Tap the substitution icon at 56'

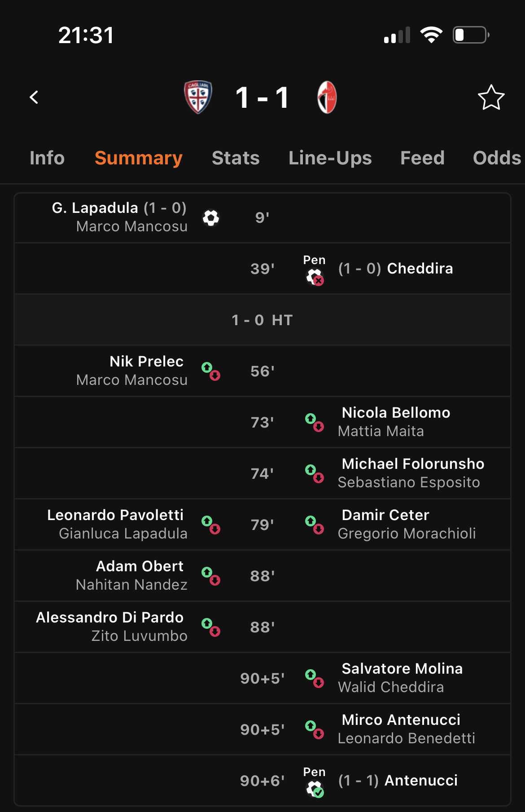pyautogui.click(x=211, y=371)
